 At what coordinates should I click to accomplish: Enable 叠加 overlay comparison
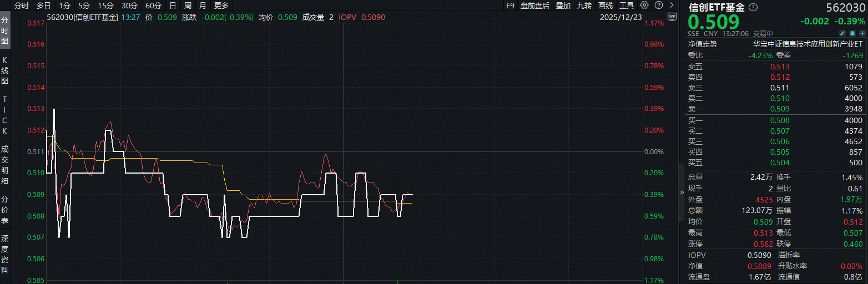click(x=563, y=6)
